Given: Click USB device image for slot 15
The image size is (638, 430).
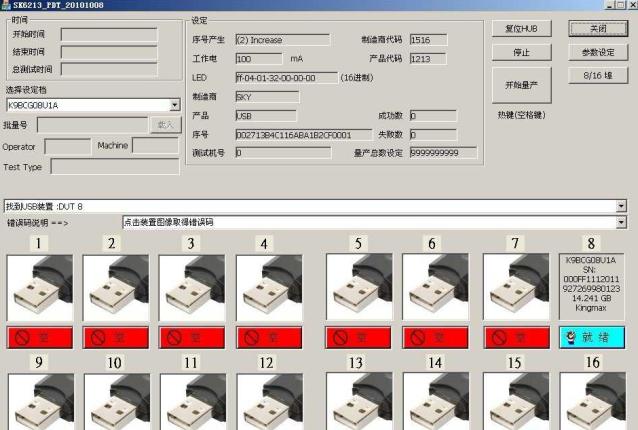Looking at the screenshot, I should pos(516,402).
